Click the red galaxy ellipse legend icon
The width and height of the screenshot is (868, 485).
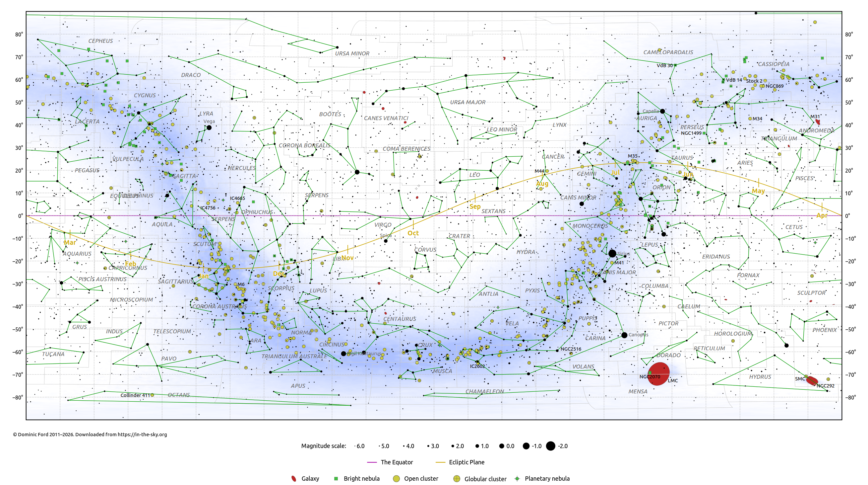coord(294,478)
